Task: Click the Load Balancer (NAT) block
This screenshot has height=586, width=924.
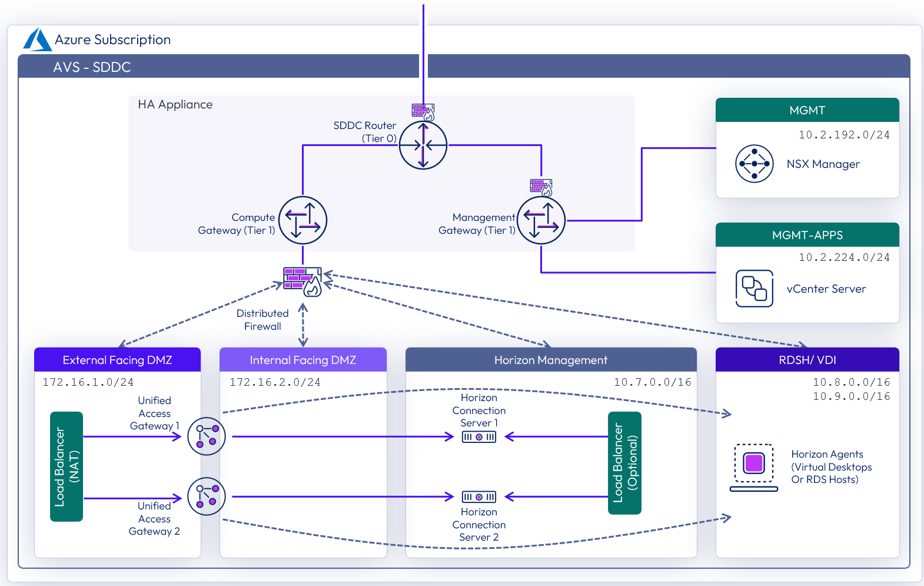Action: [x=67, y=466]
